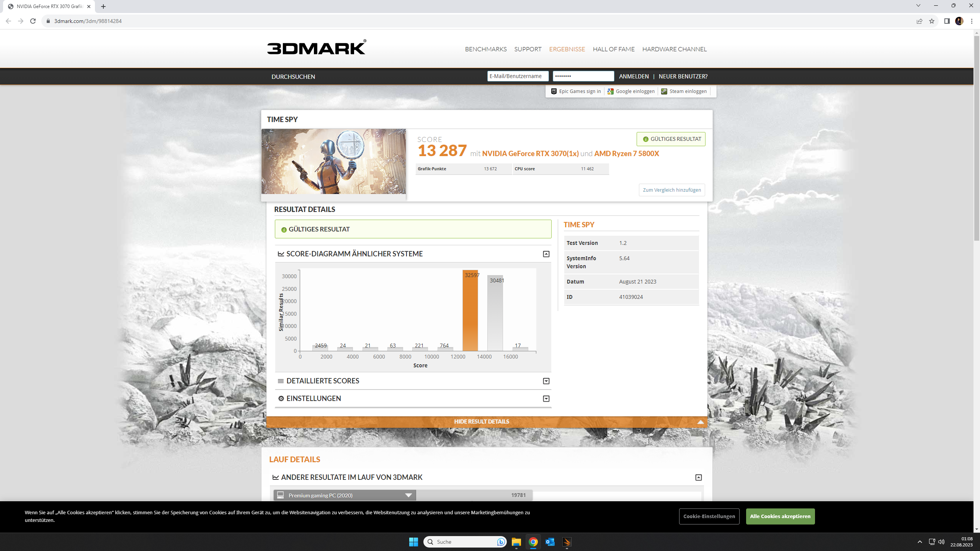The height and width of the screenshot is (551, 980).
Task: Open the Benchmarks menu item
Action: click(485, 49)
